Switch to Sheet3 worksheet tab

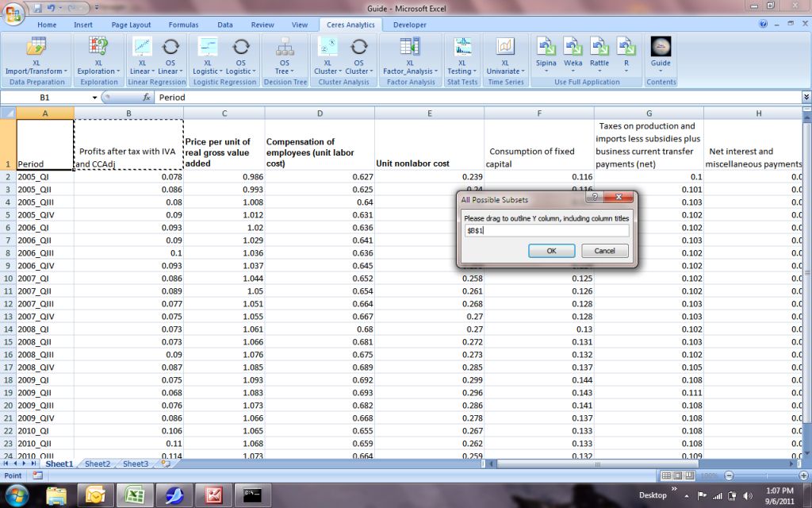tap(136, 464)
